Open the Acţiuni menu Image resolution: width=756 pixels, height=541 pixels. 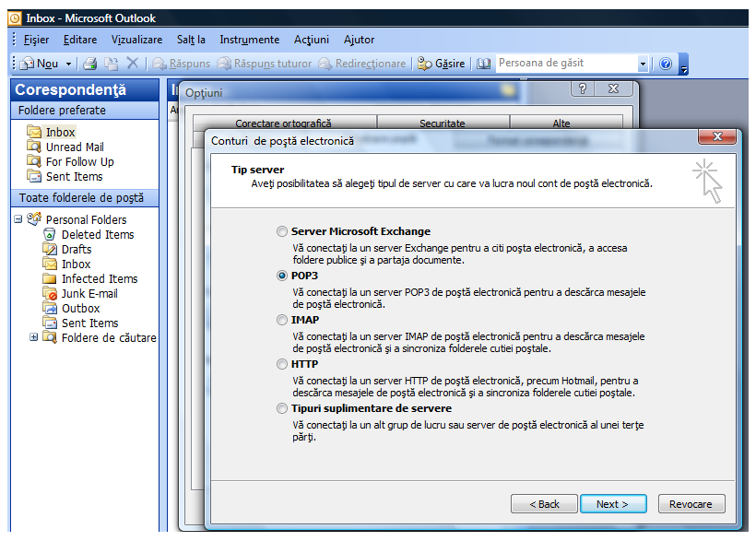(x=312, y=40)
